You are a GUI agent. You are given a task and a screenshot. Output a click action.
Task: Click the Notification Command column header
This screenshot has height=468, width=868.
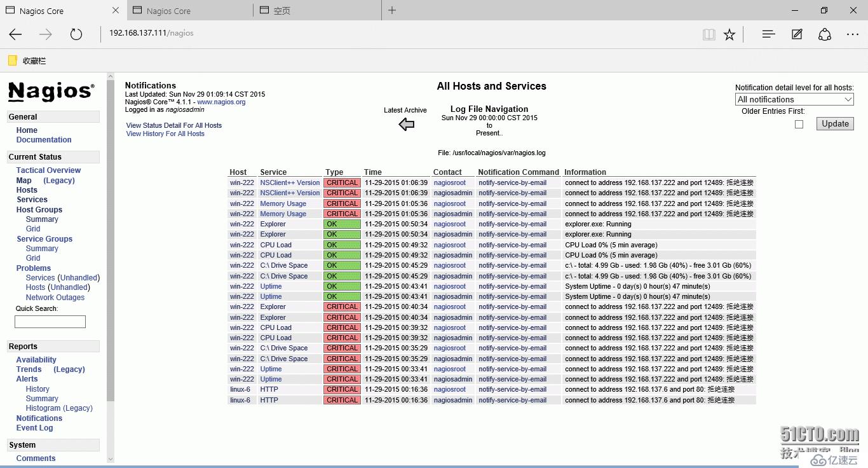tap(519, 172)
